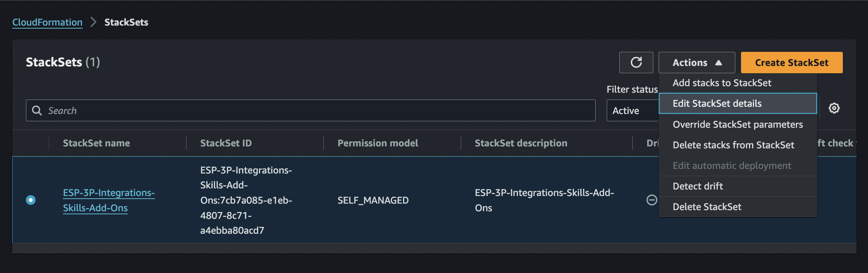Click the SELF_MANAGED cell text

(373, 200)
